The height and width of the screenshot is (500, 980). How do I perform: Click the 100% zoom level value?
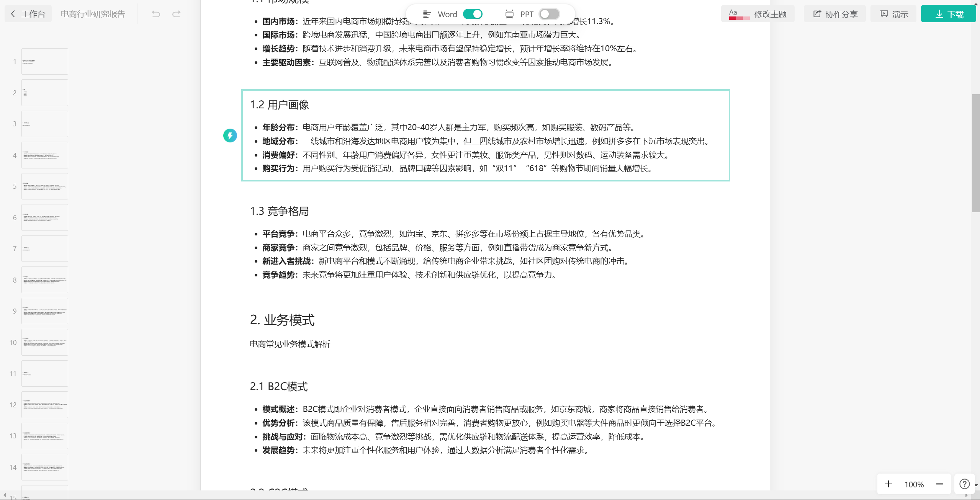coord(914,485)
